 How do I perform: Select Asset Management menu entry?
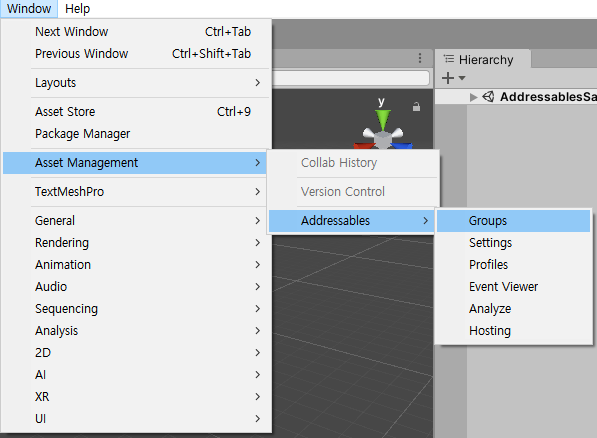tap(134, 163)
